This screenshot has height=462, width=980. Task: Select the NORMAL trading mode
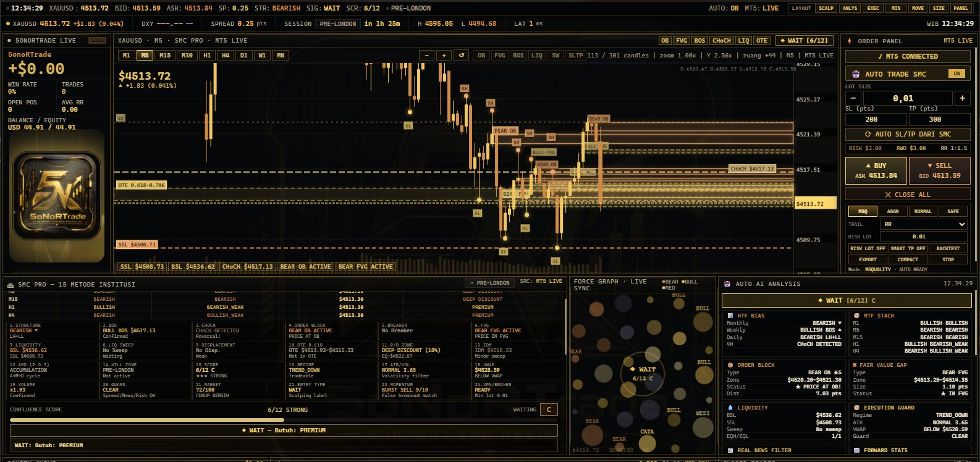click(x=923, y=211)
